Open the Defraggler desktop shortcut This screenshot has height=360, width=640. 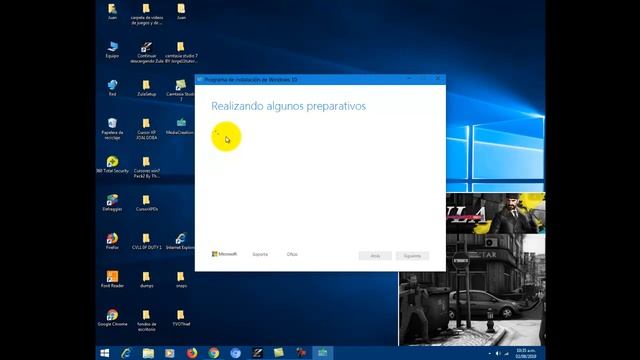coord(112,203)
